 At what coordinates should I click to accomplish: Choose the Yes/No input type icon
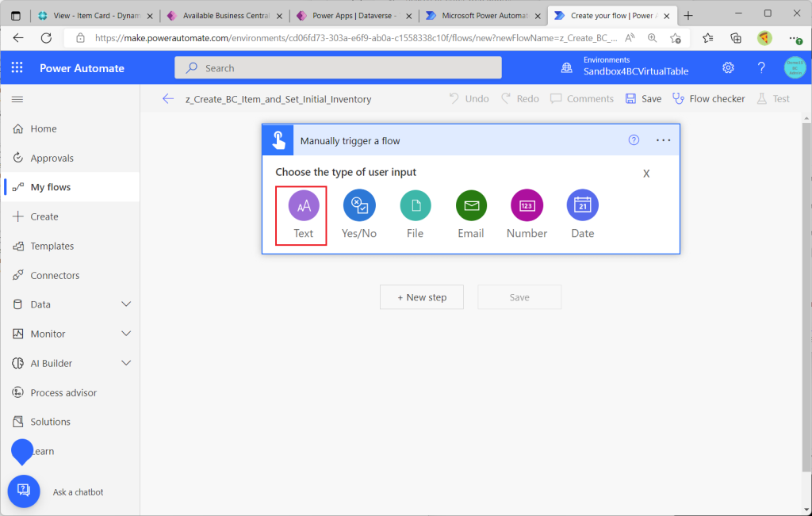tap(359, 206)
